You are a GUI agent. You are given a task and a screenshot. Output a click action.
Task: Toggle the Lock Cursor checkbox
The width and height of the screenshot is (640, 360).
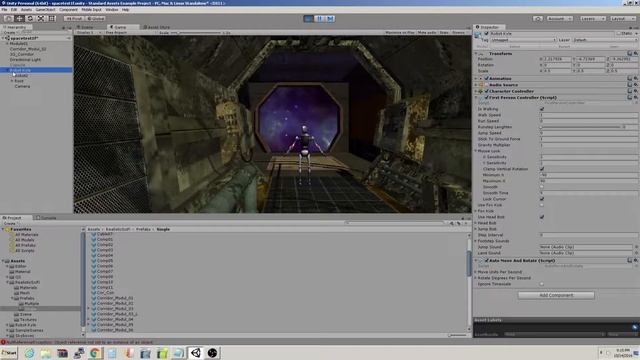542,199
